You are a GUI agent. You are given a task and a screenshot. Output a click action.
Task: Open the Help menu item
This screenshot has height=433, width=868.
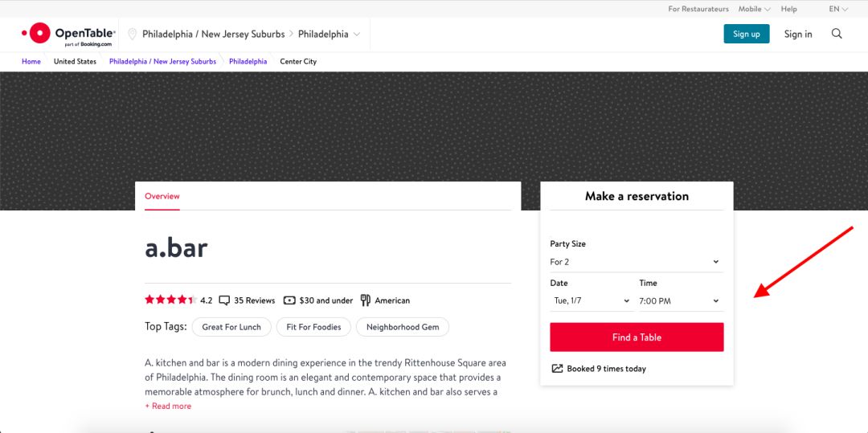pyautogui.click(x=789, y=9)
